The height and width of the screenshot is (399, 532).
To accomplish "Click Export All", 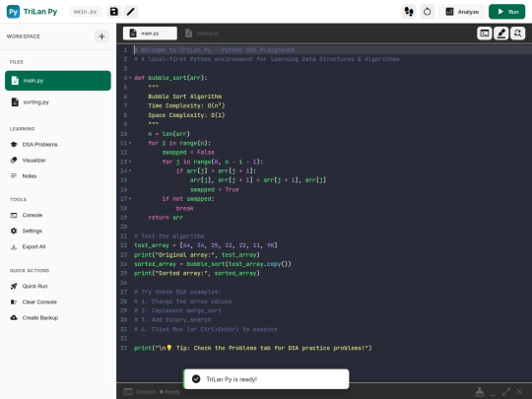I will coord(58,246).
